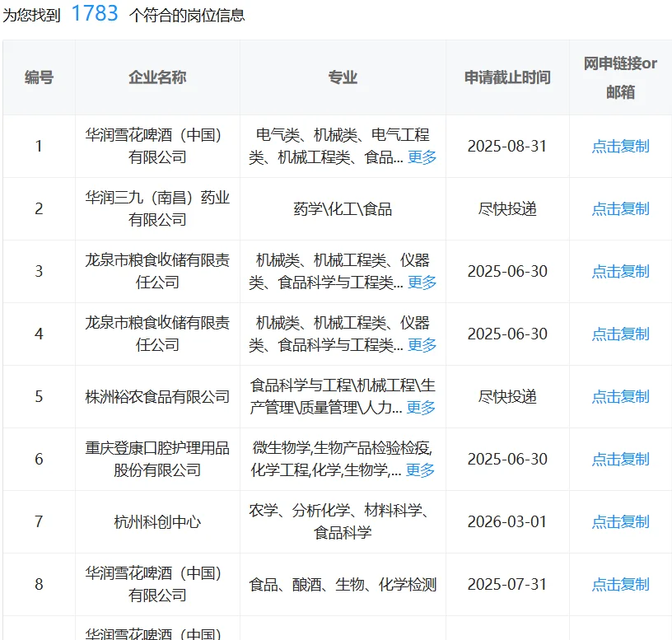Click deadline 2025-06-30 in row 3
The image size is (672, 640).
[507, 271]
